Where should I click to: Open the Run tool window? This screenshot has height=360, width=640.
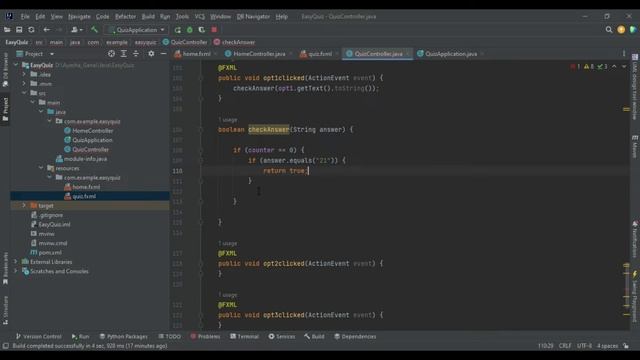80,337
